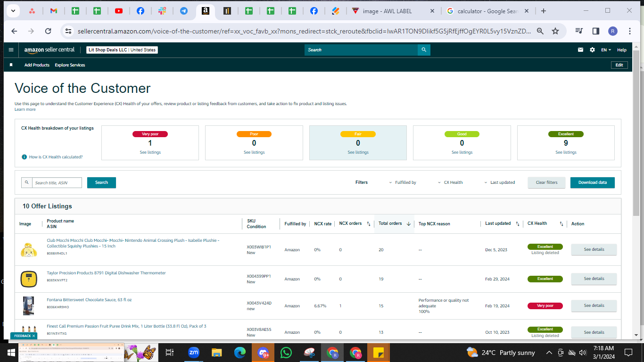644x362 pixels.
Task: See listings under Very poor category
Action: point(150,152)
